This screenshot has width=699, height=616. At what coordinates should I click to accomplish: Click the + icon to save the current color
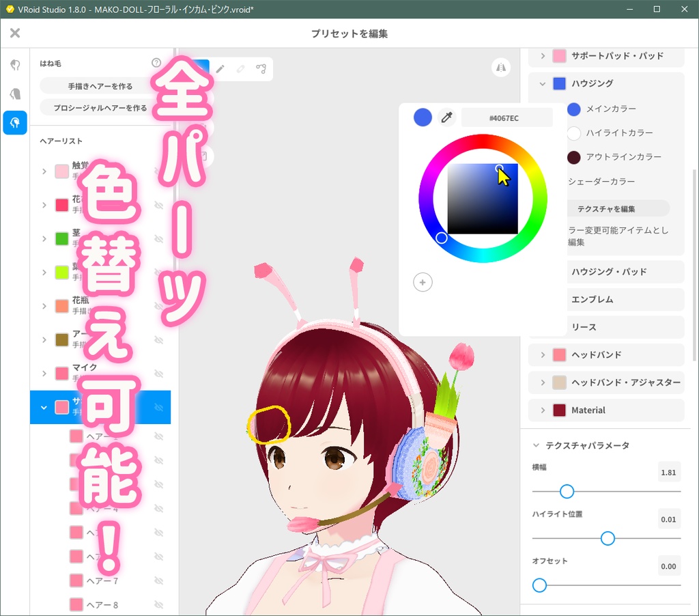coord(422,282)
